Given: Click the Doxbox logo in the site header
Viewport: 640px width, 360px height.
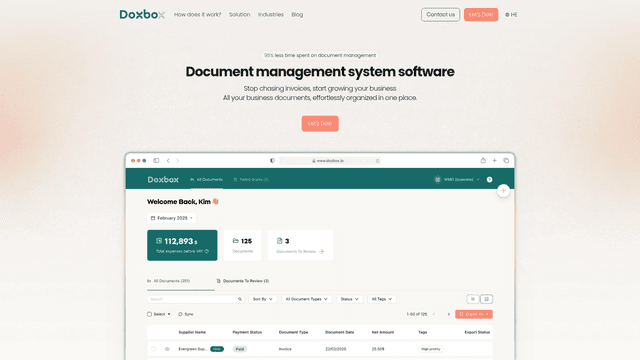Looking at the screenshot, I should 142,15.
